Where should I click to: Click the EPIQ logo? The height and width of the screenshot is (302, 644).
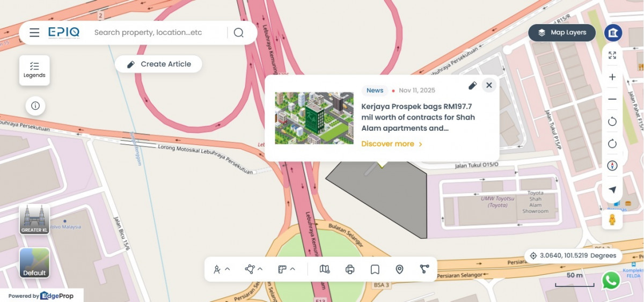click(64, 33)
